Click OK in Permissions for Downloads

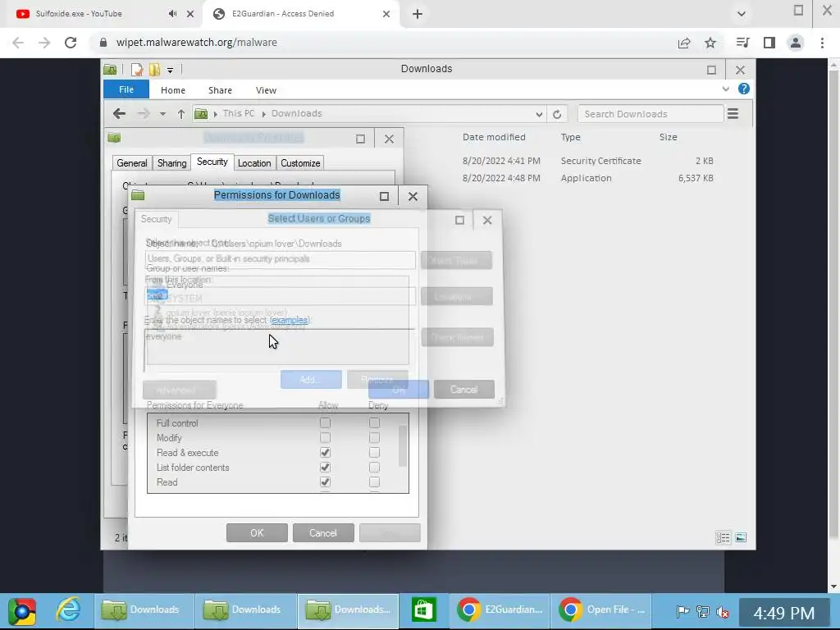pos(257,533)
